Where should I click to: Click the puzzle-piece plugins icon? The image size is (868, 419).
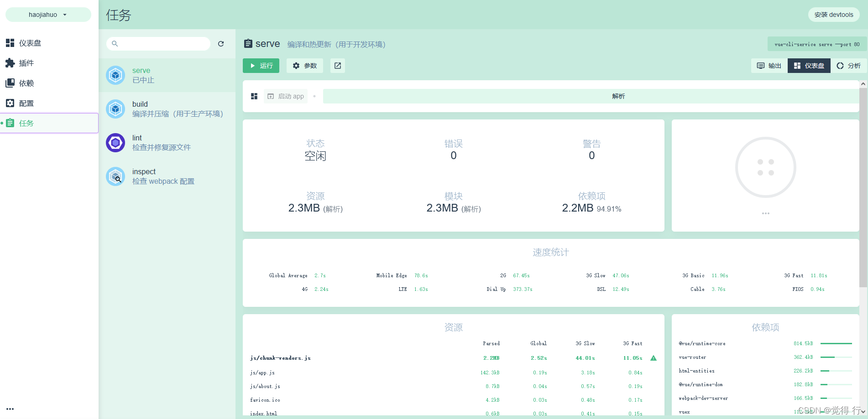10,63
